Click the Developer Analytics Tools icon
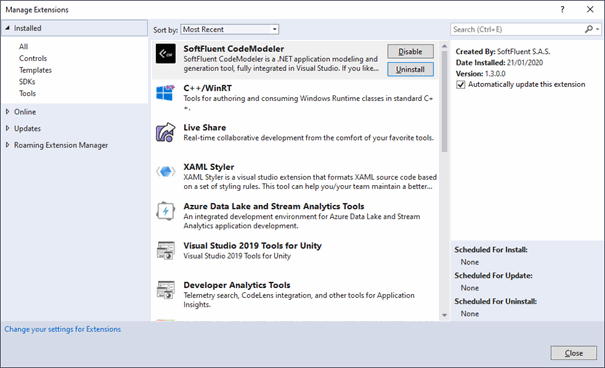The height and width of the screenshot is (368, 605). [x=166, y=290]
